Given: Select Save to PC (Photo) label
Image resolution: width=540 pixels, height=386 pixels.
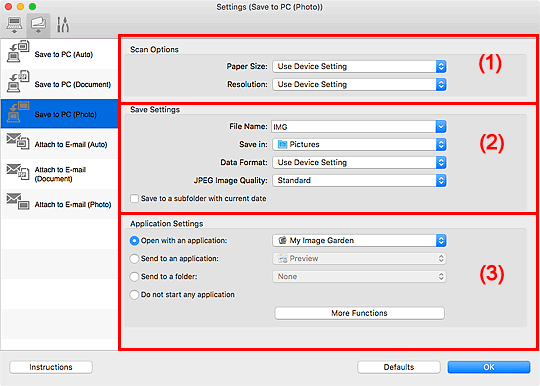Looking at the screenshot, I should coord(65,114).
